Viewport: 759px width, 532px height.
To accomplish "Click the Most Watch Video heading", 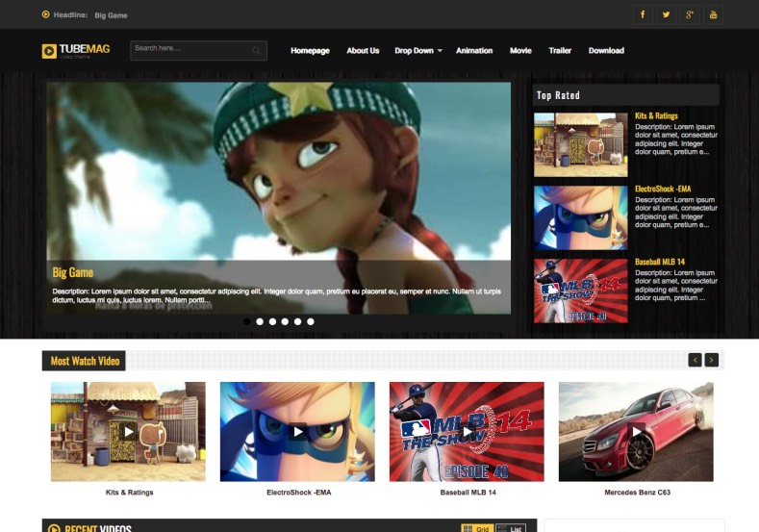I will (x=85, y=361).
